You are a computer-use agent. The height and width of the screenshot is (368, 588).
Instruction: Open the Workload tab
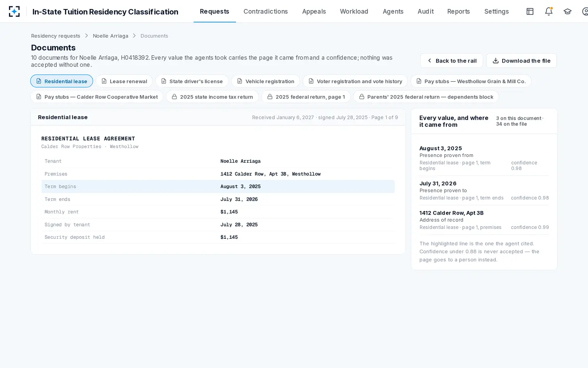pyautogui.click(x=354, y=11)
